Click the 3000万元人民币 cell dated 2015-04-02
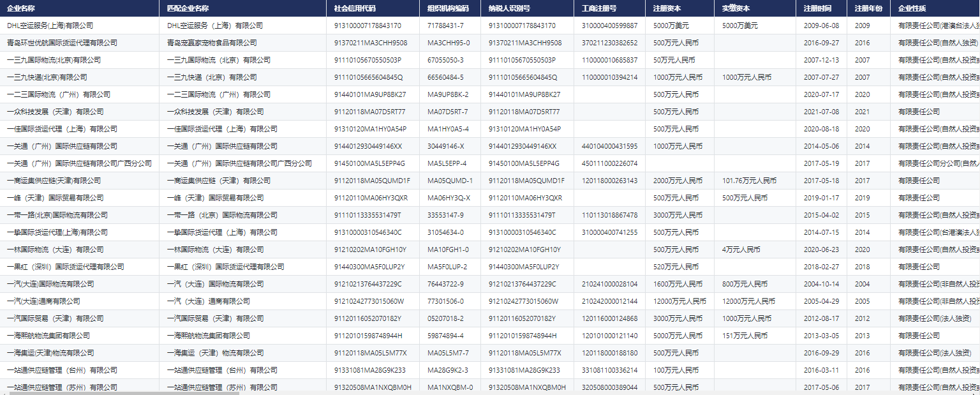Image resolution: width=980 pixels, height=395 pixels. (678, 215)
